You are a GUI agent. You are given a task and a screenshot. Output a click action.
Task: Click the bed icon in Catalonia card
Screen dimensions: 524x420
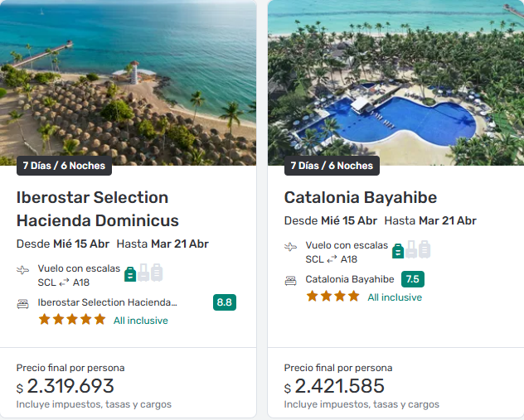coord(291,280)
